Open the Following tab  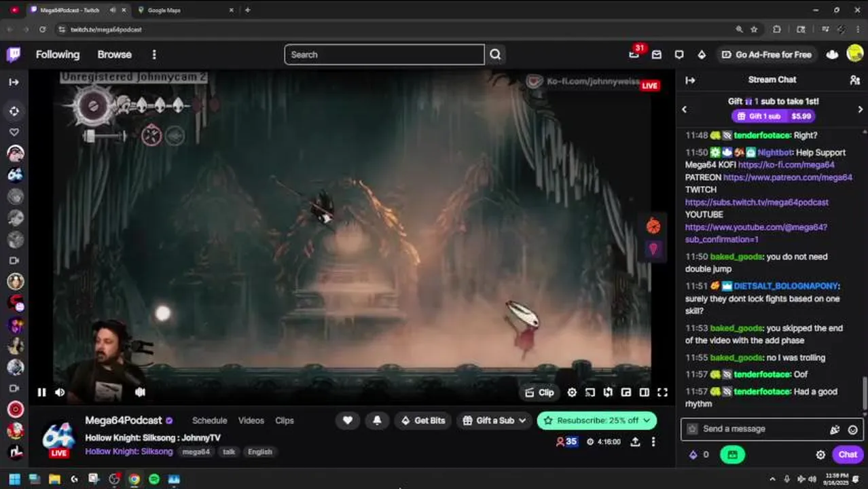tap(58, 54)
